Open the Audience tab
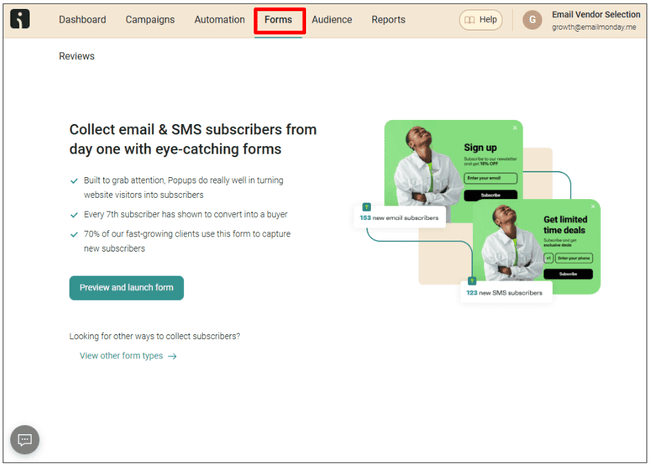Image resolution: width=650 pixels, height=468 pixels. coord(332,20)
